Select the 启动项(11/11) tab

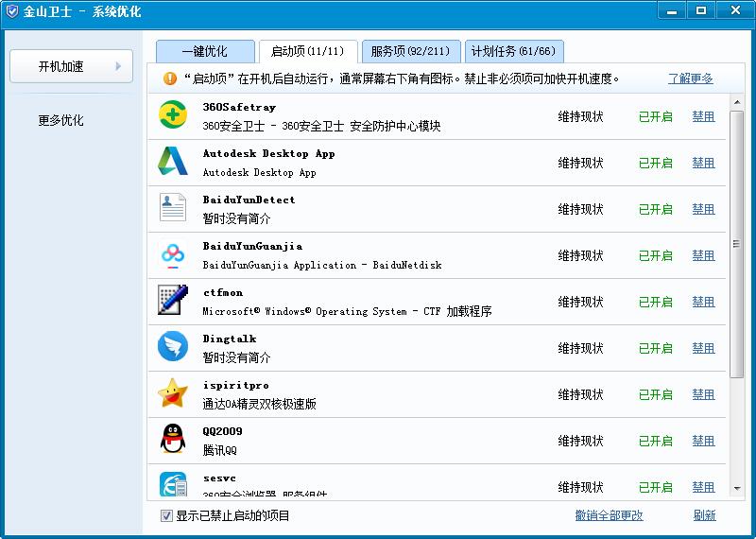click(x=308, y=51)
